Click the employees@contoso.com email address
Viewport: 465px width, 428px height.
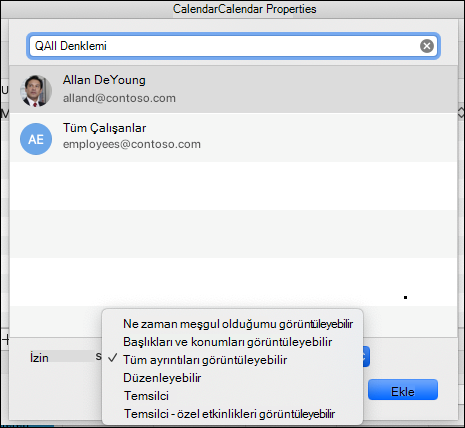click(132, 144)
